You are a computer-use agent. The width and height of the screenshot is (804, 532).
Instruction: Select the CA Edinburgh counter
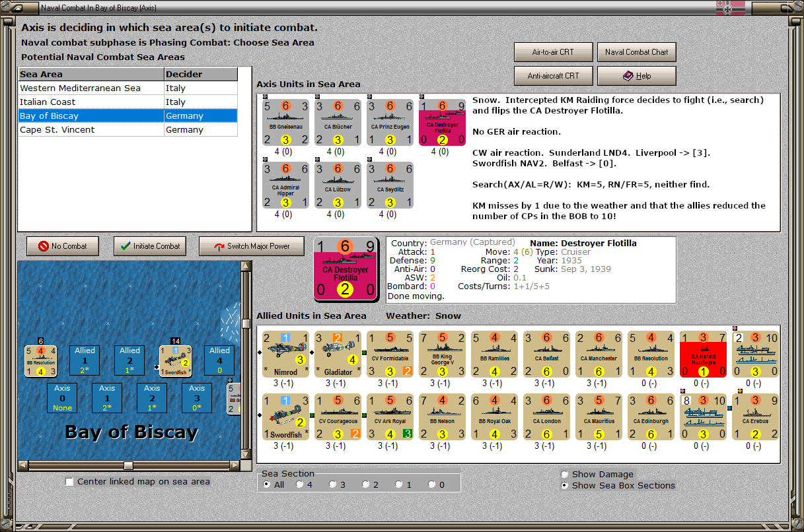pos(651,417)
